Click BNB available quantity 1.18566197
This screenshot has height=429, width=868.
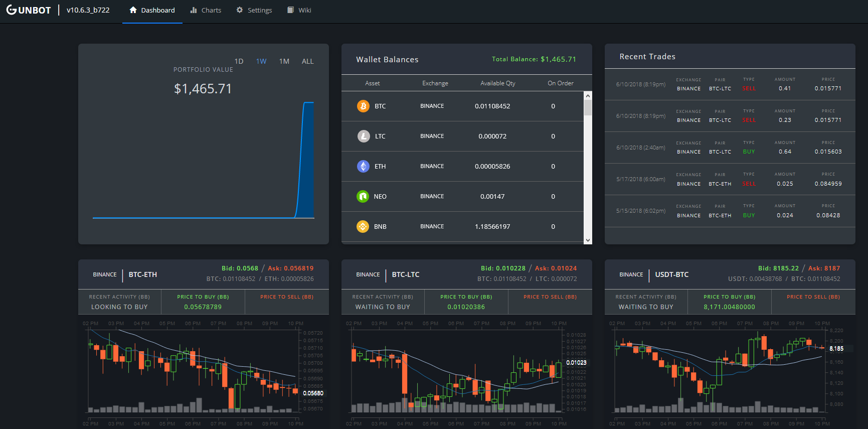click(x=492, y=227)
